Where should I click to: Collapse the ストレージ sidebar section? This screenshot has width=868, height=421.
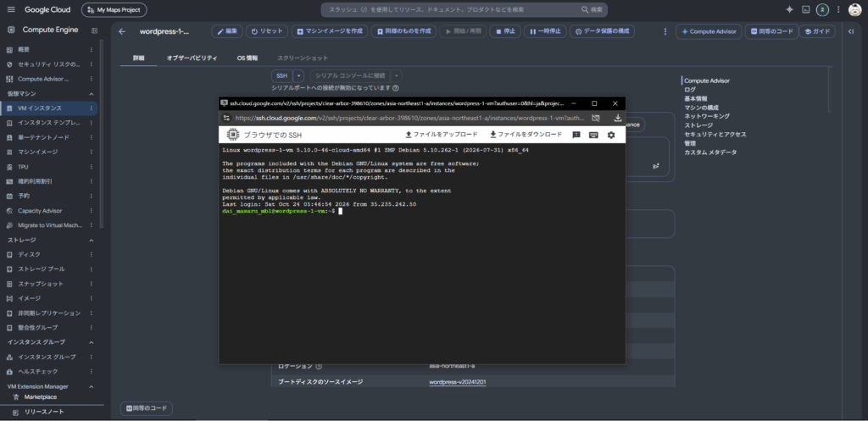point(92,240)
